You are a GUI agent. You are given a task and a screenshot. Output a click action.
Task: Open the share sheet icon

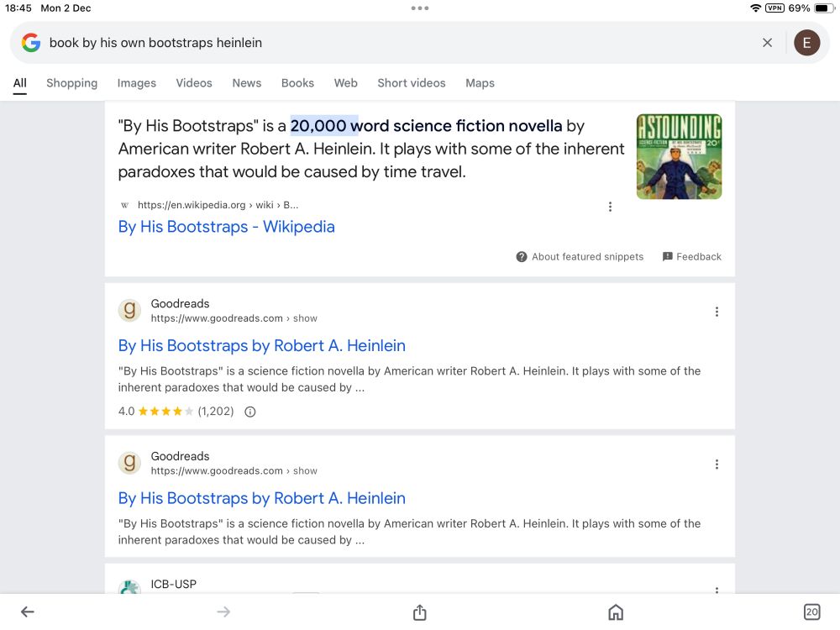(419, 612)
